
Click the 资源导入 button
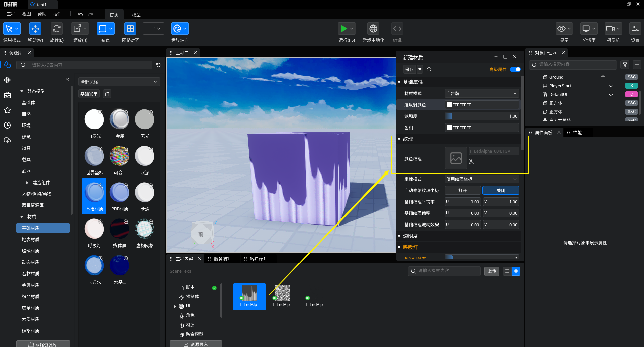pos(196,344)
